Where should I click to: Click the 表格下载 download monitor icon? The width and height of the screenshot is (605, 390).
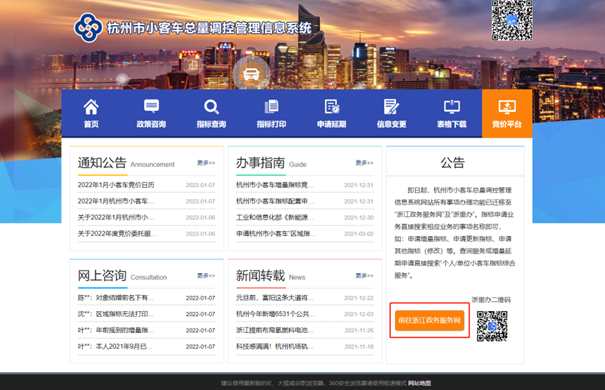click(x=452, y=106)
